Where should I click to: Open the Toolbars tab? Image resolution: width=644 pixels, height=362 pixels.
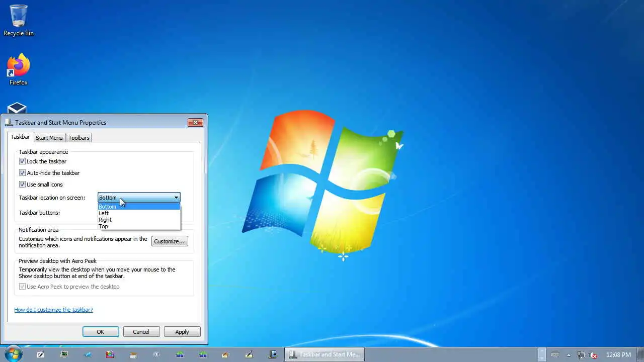pos(79,138)
